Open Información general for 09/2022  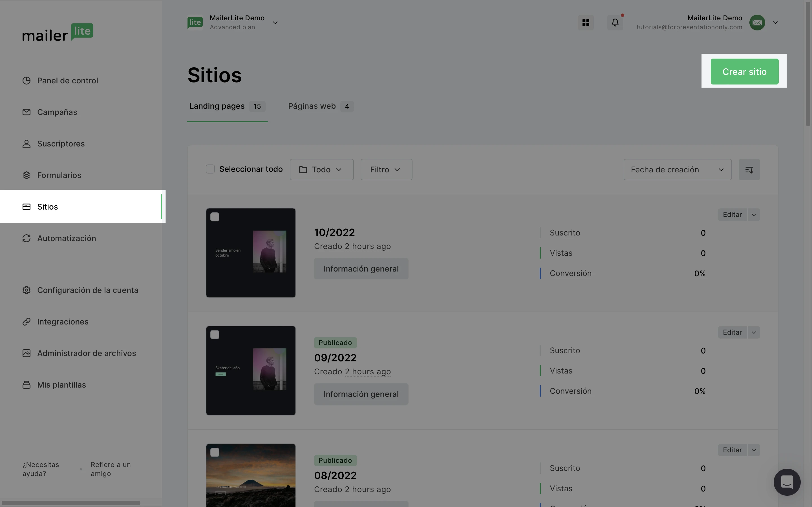[361, 394]
